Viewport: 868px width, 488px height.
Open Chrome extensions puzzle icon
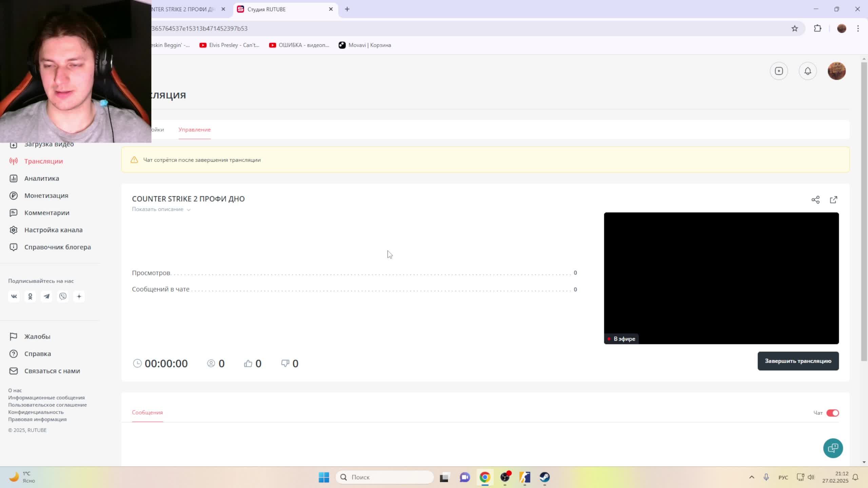click(x=817, y=28)
